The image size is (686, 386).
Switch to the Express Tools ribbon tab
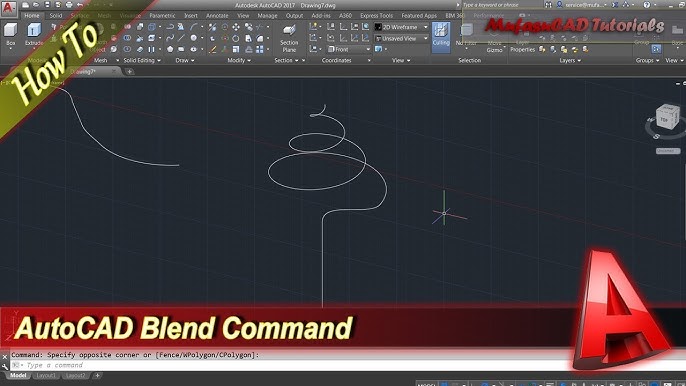(x=376, y=15)
